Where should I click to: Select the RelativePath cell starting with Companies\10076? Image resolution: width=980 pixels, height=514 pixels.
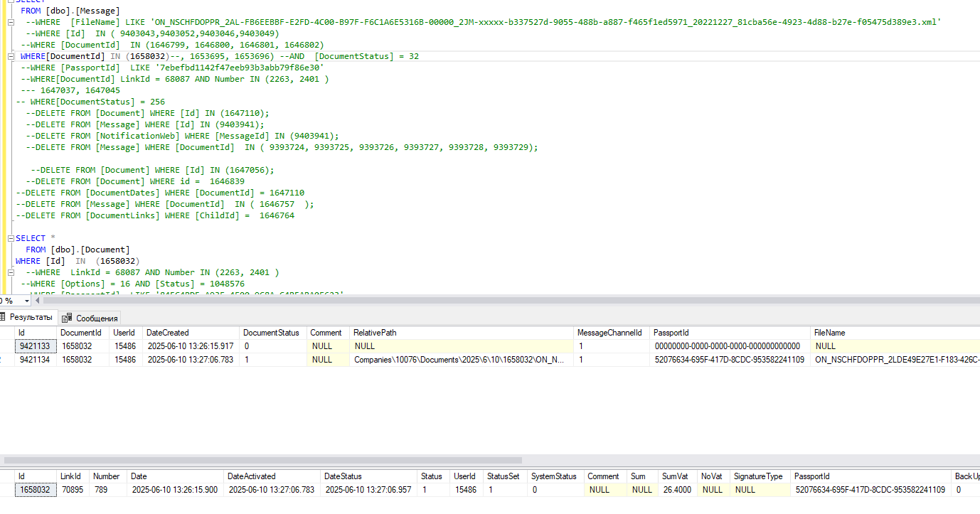coord(462,360)
